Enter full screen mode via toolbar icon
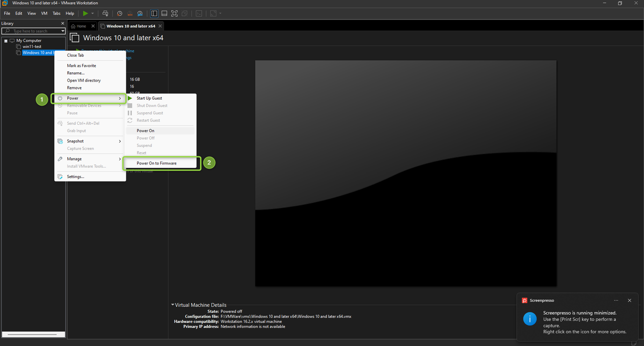The width and height of the screenshot is (644, 346). point(174,13)
